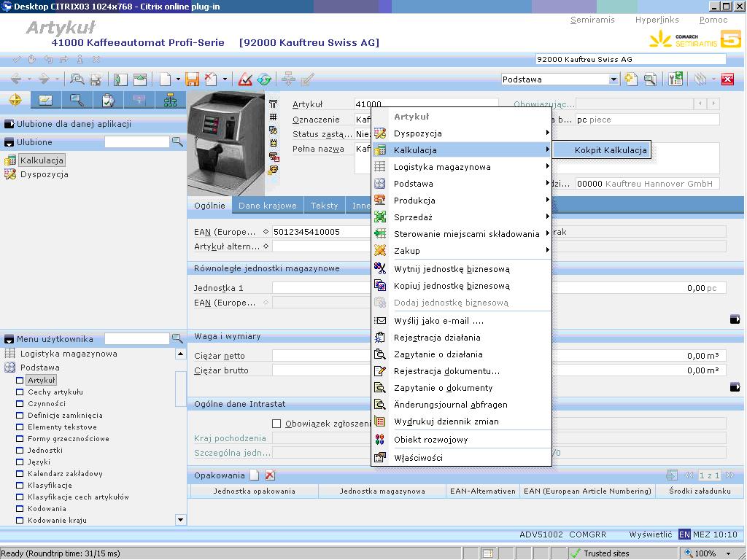
Task: Click the view search icon beside Podstawa dropdown
Action: click(x=650, y=79)
